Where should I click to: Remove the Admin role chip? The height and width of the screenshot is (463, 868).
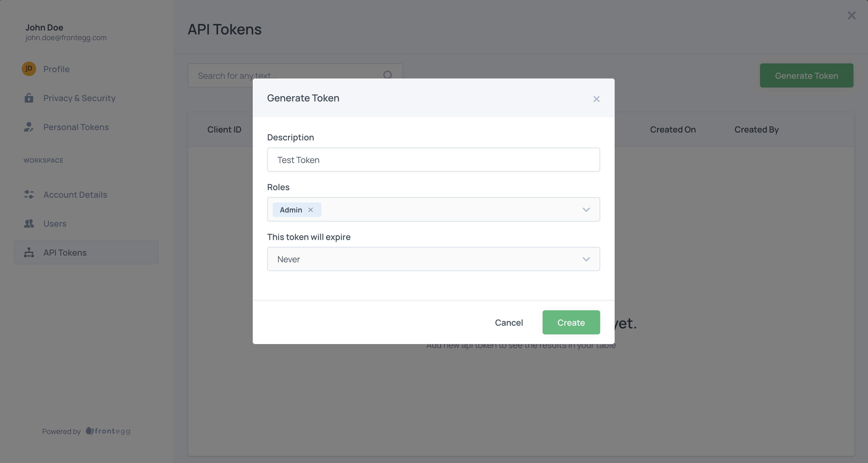point(311,210)
